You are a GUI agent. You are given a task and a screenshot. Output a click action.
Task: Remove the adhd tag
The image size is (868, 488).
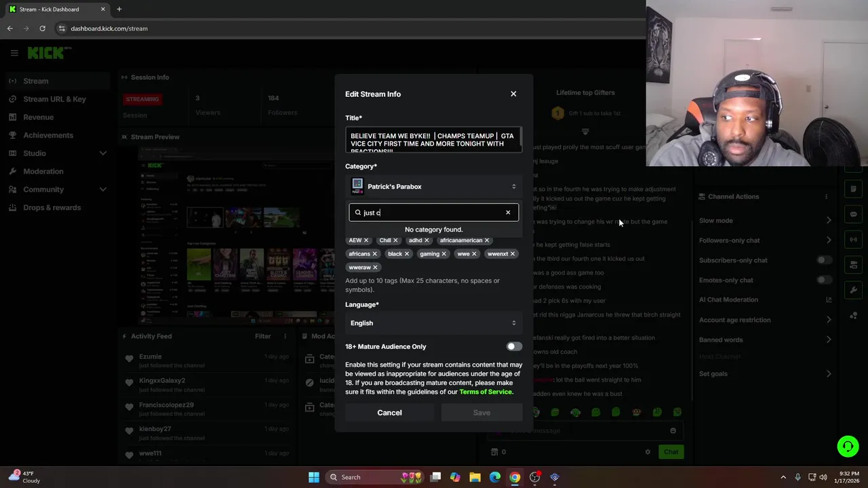coord(427,240)
